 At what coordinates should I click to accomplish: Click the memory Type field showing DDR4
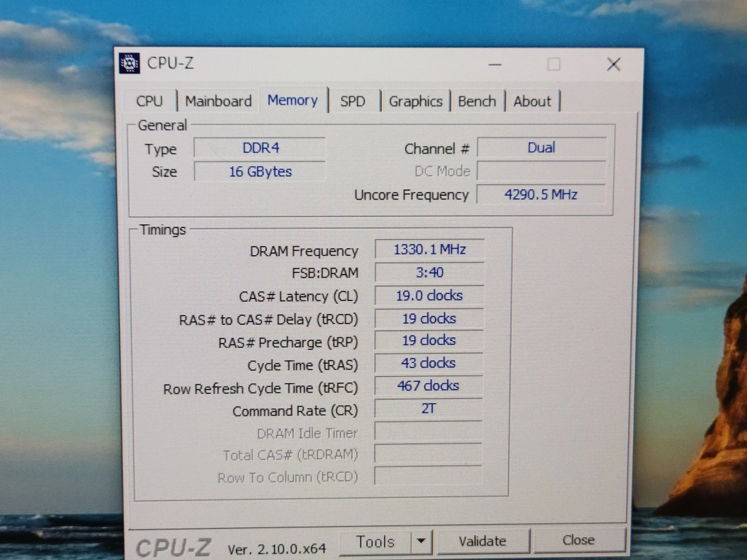260,148
